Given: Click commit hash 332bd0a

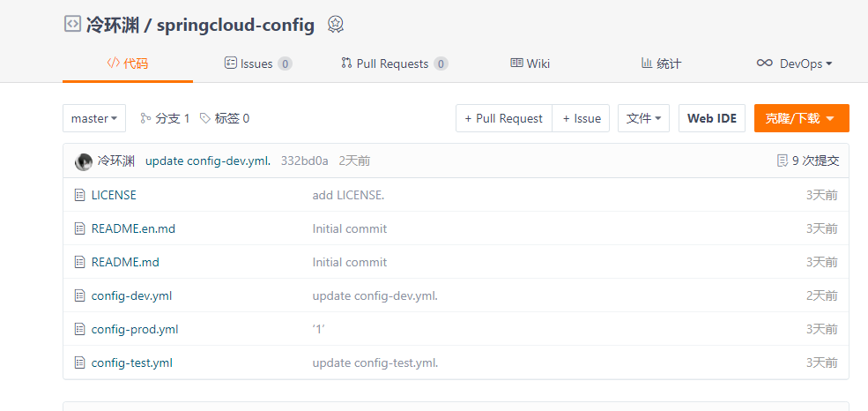Looking at the screenshot, I should pyautogui.click(x=304, y=161).
